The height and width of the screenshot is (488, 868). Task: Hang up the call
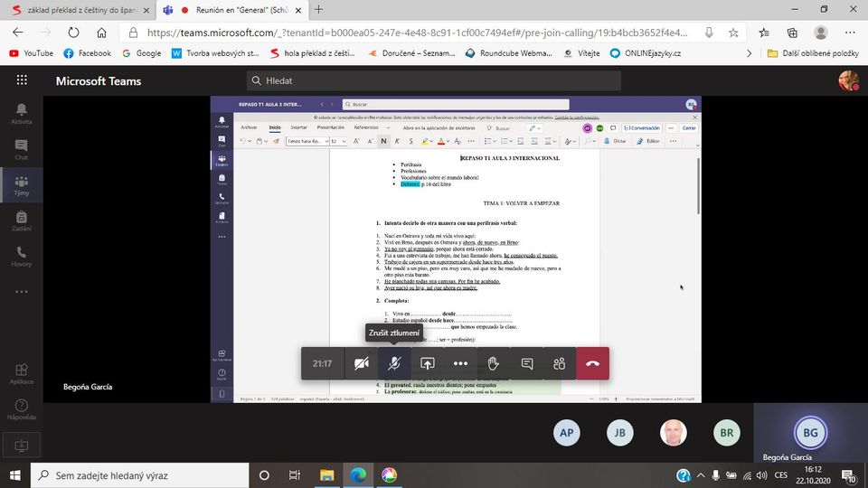click(592, 363)
